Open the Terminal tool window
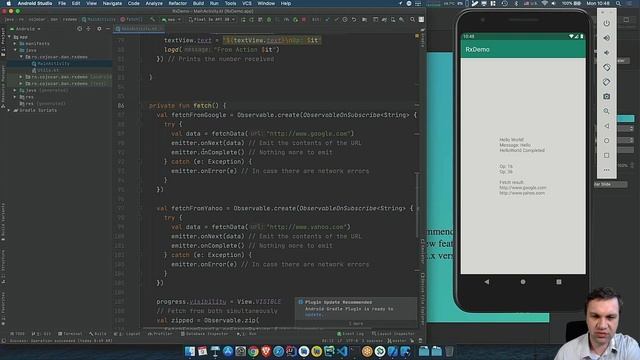This screenshot has height=360, width=640. tap(70, 334)
